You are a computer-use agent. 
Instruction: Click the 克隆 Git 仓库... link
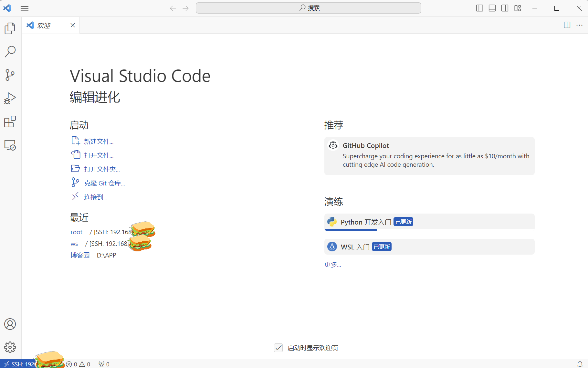pyautogui.click(x=105, y=183)
